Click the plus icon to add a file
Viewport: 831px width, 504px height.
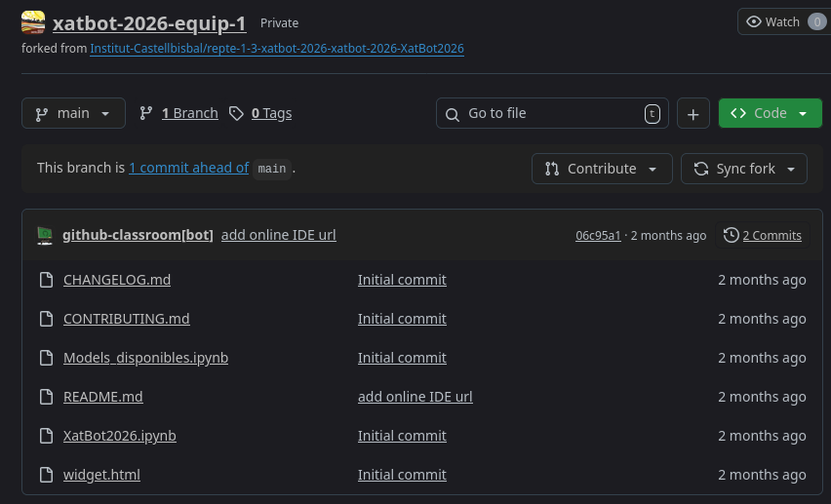tap(692, 114)
